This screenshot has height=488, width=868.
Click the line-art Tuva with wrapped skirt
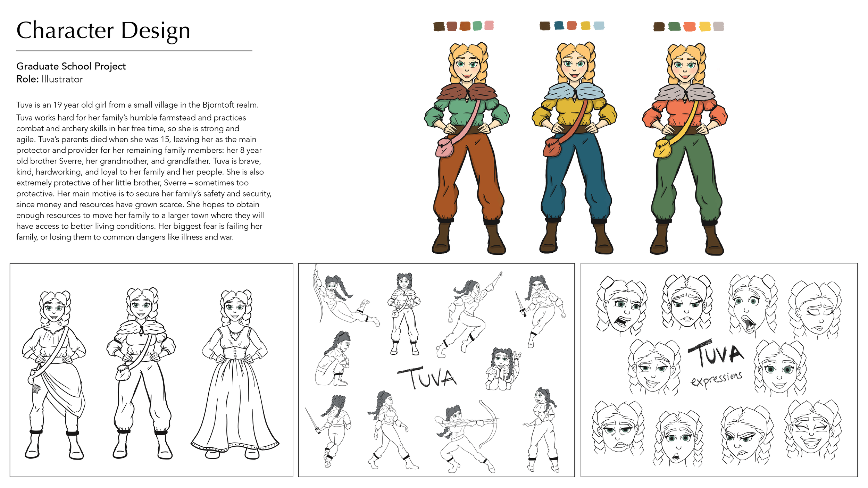[x=54, y=375]
